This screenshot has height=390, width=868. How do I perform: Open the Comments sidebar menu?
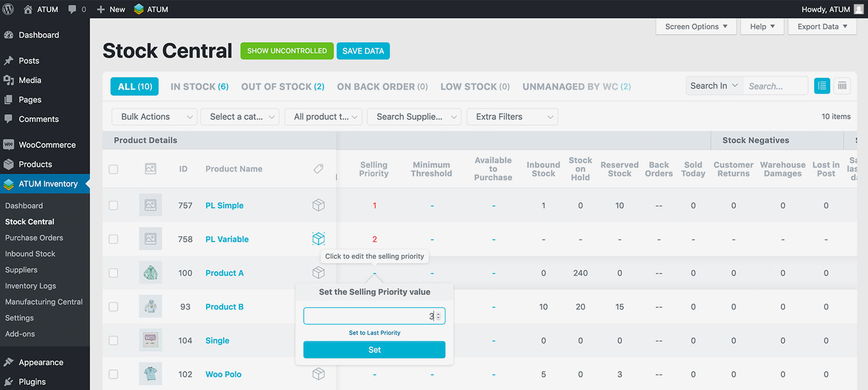tap(45, 119)
